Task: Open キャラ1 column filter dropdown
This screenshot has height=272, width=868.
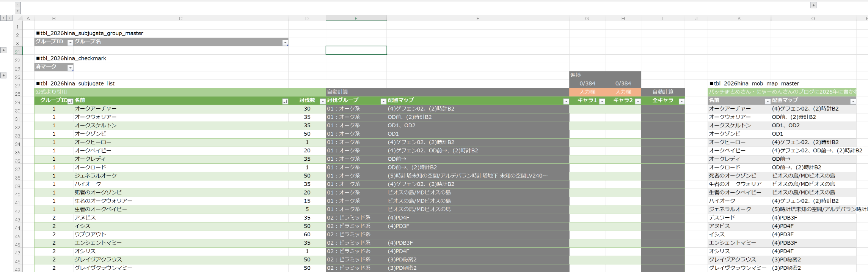Action: coord(602,101)
